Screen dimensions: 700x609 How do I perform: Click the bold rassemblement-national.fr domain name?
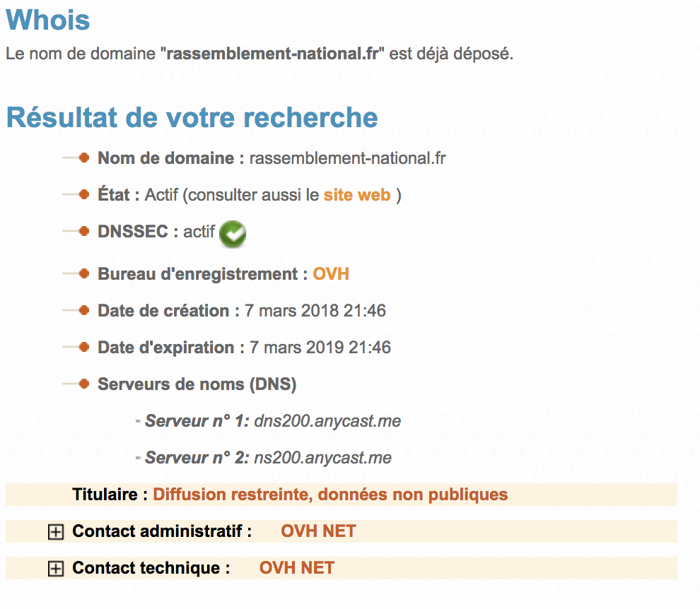point(272,54)
